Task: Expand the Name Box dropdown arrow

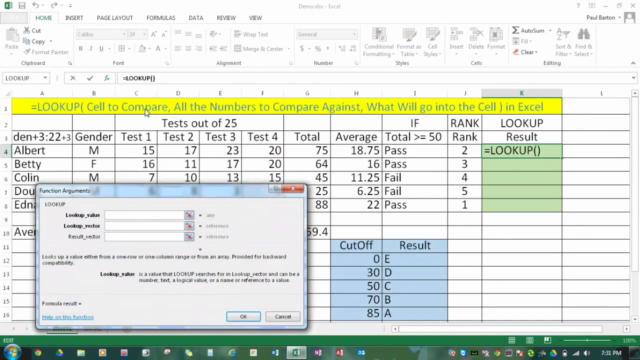Action: tap(45, 78)
